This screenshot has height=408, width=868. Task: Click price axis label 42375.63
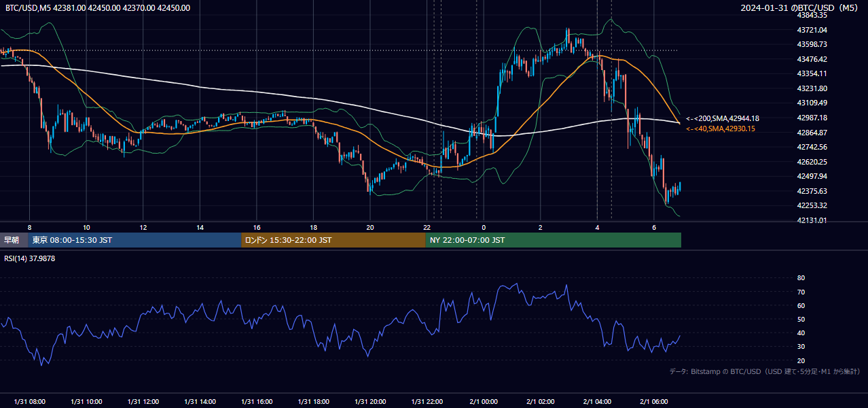[x=812, y=191]
